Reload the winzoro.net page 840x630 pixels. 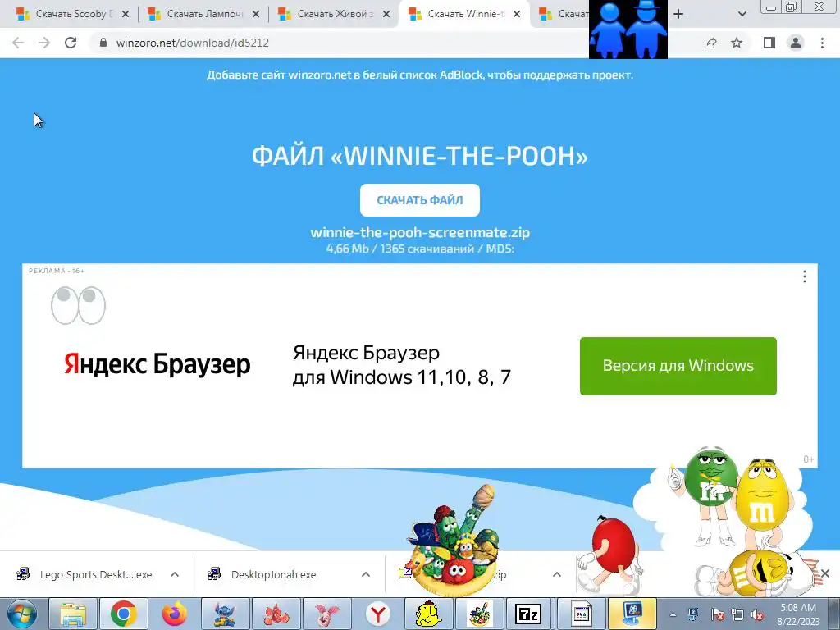coord(71,43)
